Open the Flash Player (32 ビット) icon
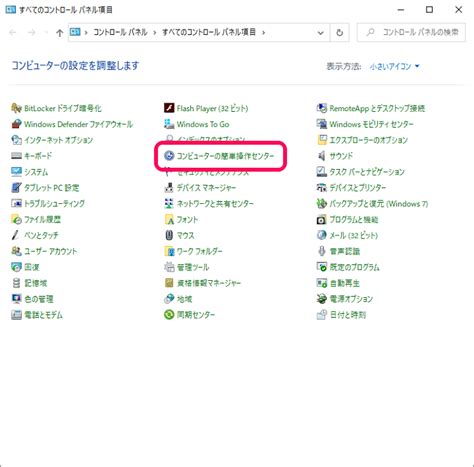The image size is (474, 467). (169, 108)
